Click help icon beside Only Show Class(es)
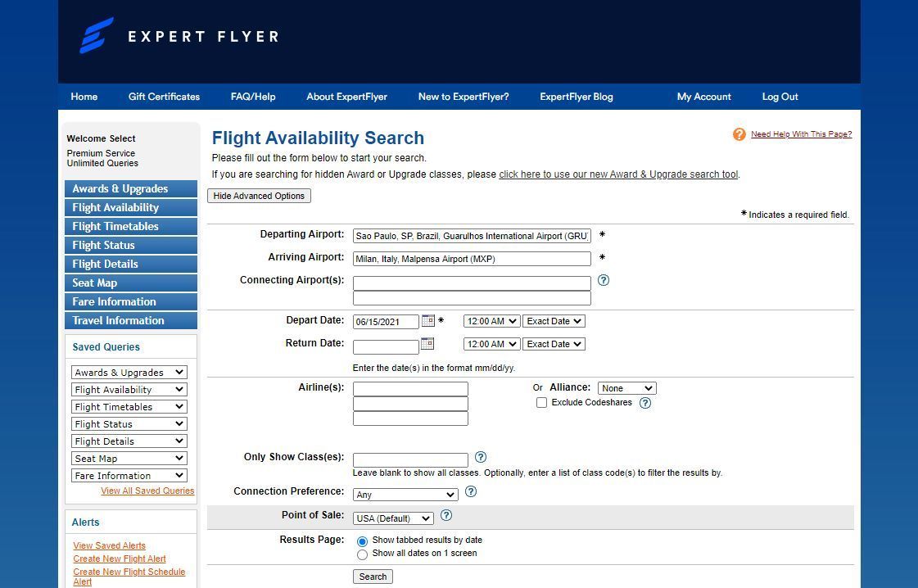 [x=481, y=458]
